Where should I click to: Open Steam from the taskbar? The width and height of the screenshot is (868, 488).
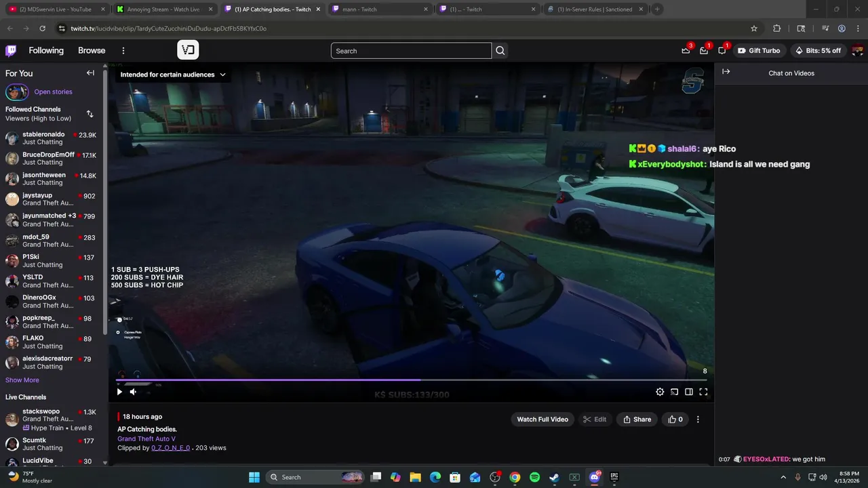tap(554, 477)
